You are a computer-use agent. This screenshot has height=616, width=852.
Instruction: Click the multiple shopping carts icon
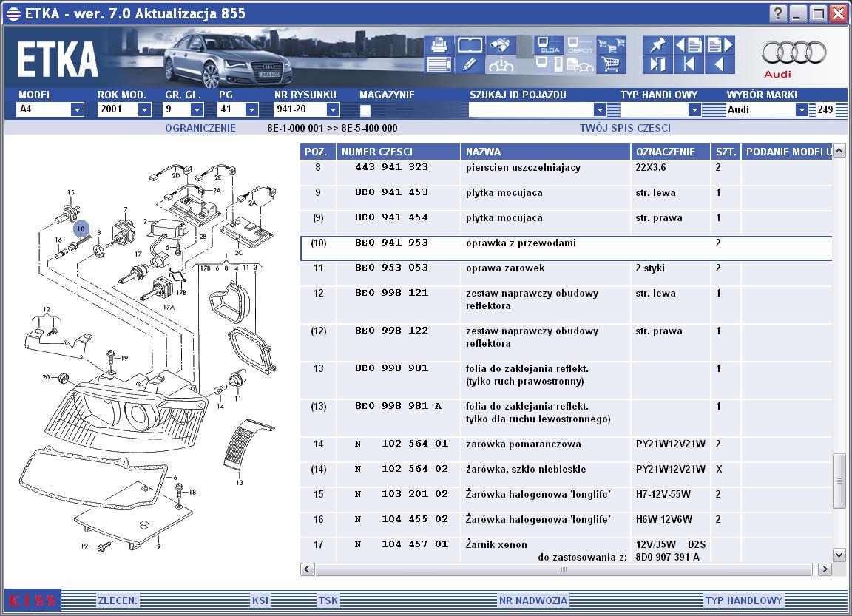pos(612,45)
